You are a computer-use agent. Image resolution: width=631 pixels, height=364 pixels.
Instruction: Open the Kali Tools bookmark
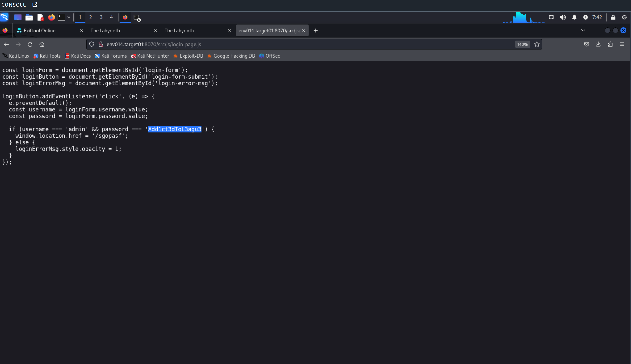pyautogui.click(x=47, y=56)
